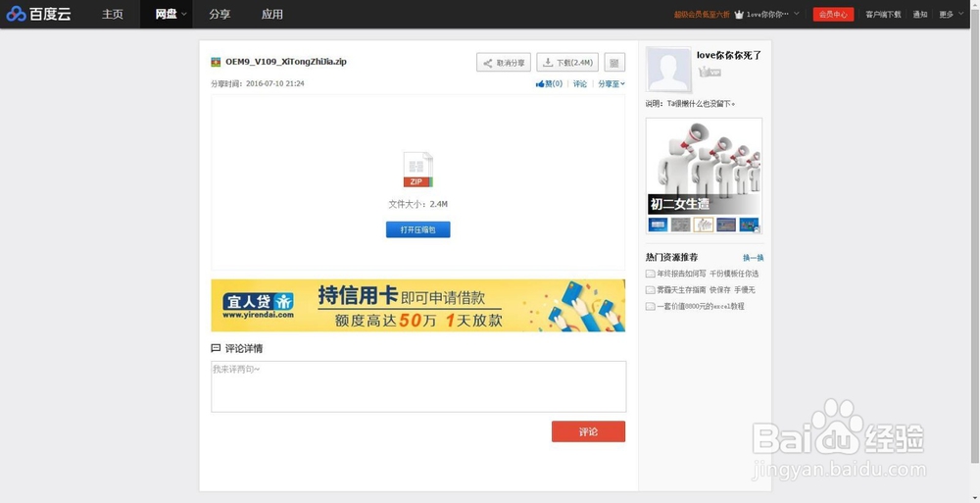This screenshot has width=980, height=503.
Task: Click the username love你你你死了 in sidebar
Action: pos(729,55)
